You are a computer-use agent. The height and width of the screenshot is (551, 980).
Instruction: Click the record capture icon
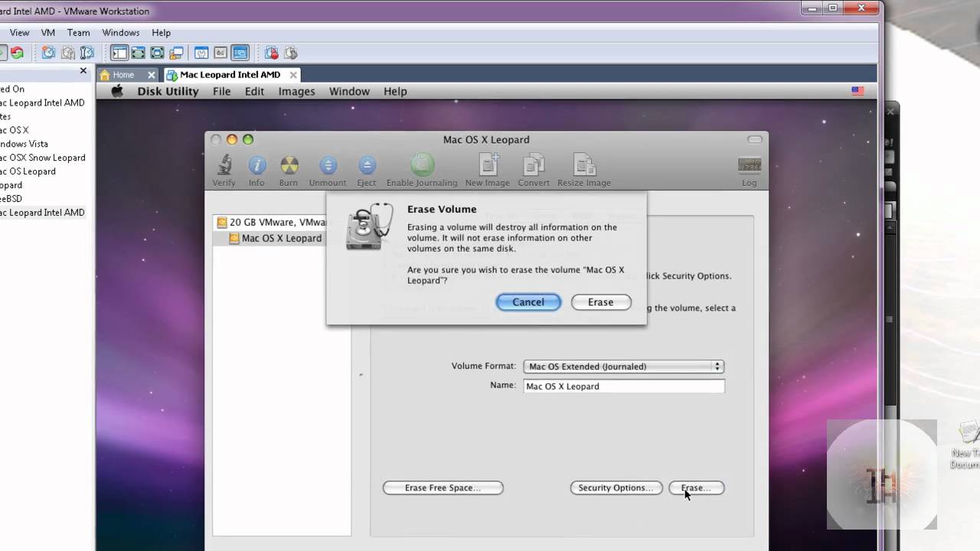(272, 53)
